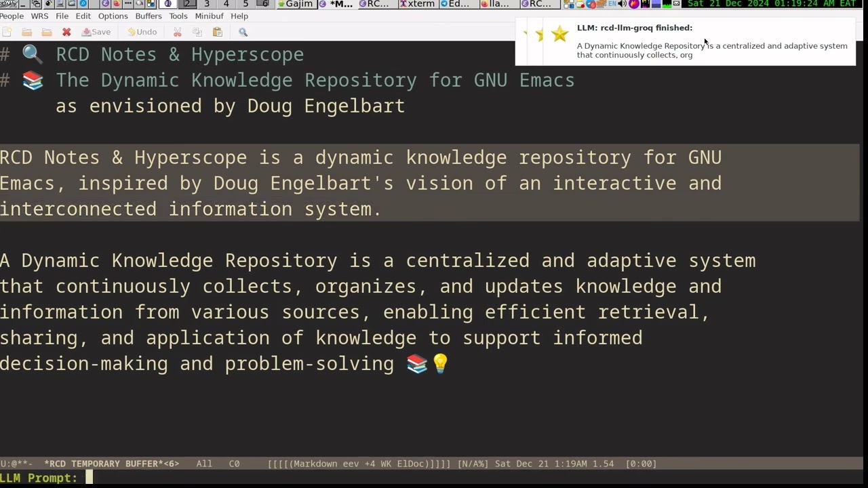This screenshot has height=488, width=868.
Task: Click the Paste clipboard icon
Action: pos(217,32)
